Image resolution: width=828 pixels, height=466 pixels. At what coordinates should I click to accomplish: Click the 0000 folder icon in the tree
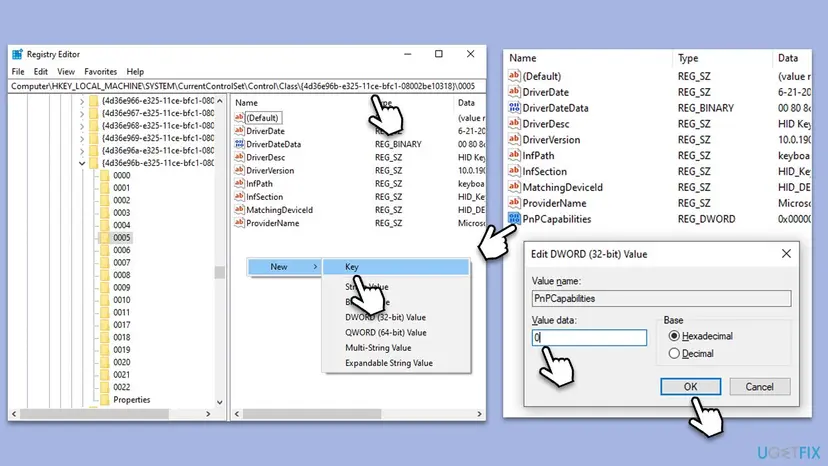(x=105, y=175)
